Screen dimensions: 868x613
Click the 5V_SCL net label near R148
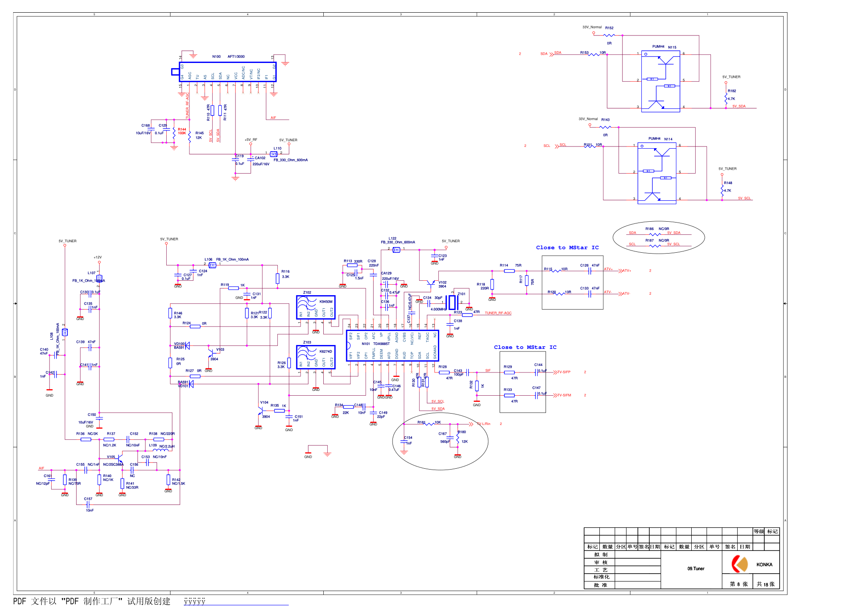point(744,199)
